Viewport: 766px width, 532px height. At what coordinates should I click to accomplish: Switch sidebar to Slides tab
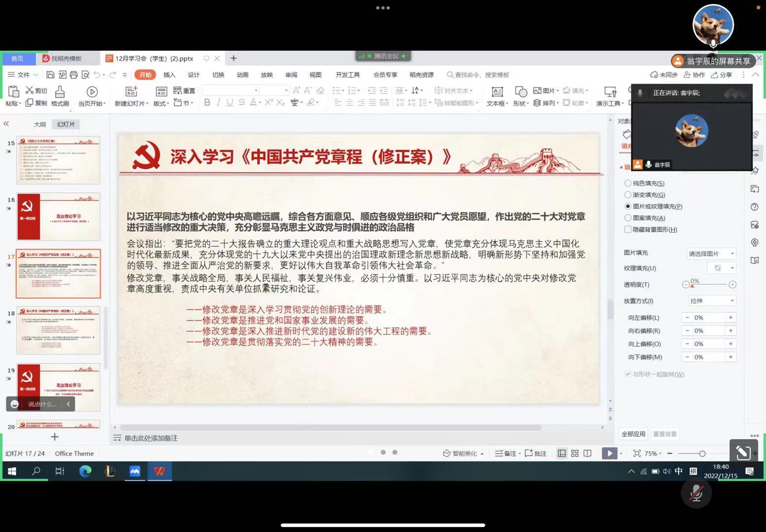point(66,124)
